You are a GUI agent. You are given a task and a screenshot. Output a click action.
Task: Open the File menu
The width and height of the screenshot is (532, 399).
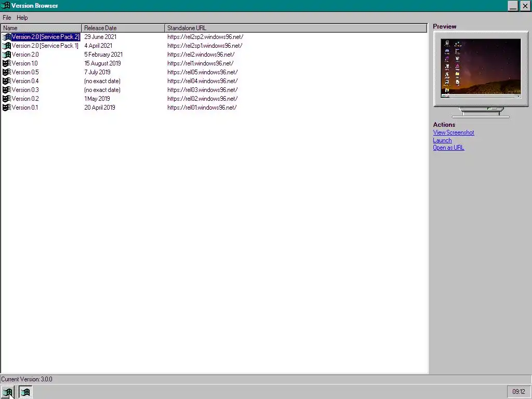tap(7, 18)
